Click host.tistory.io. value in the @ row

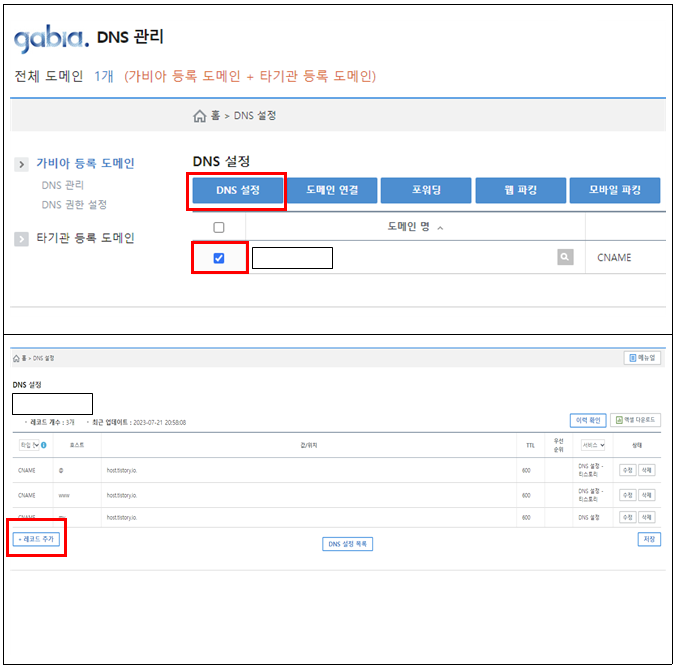click(122, 470)
